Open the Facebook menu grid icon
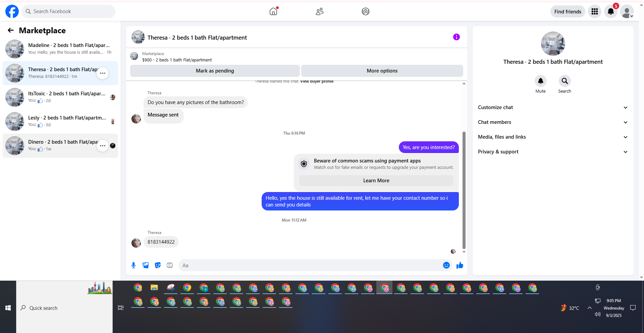This screenshot has height=333, width=644. click(595, 11)
